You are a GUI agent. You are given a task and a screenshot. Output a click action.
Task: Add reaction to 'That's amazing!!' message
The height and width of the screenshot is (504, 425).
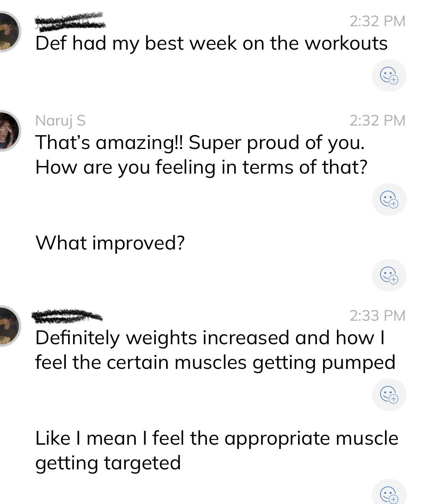[x=389, y=199]
